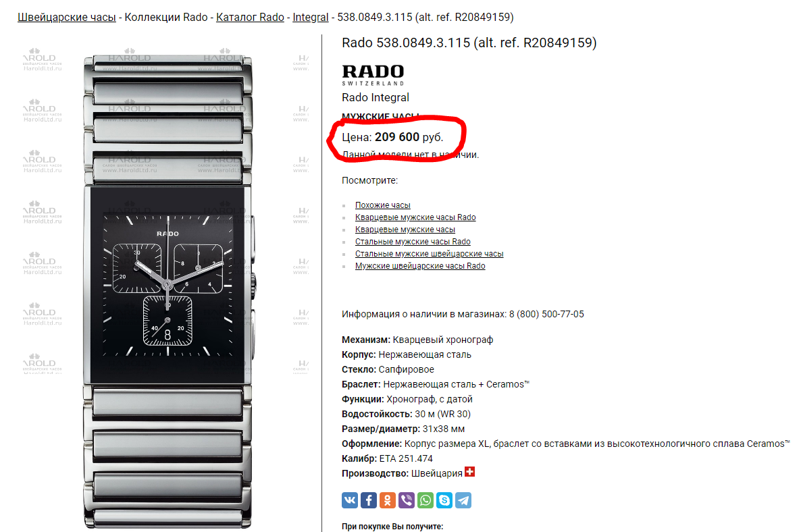Click the 8 (800) 500-77-05 phone number
Viewport: 801px width, 532px height.
click(546, 314)
